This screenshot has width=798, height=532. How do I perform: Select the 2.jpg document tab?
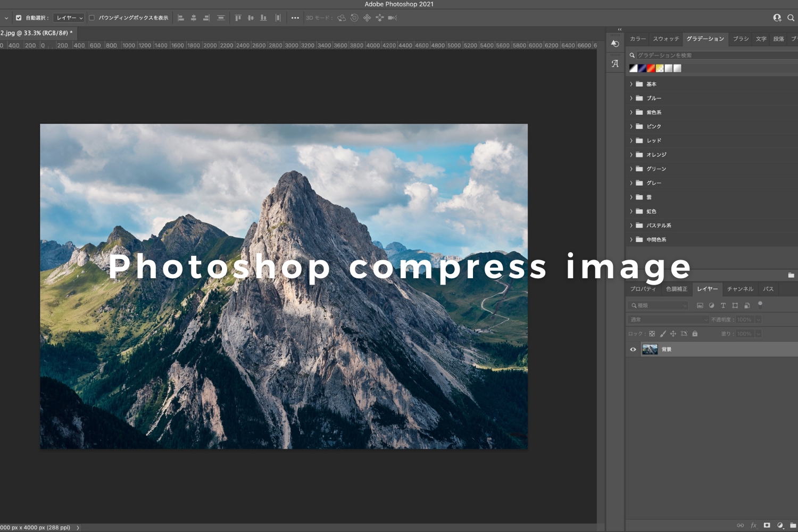pos(37,33)
